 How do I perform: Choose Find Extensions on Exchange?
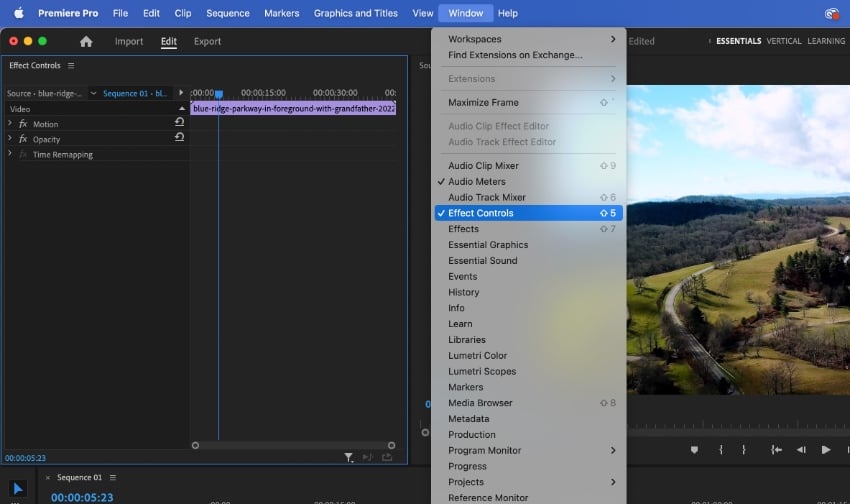coord(529,55)
